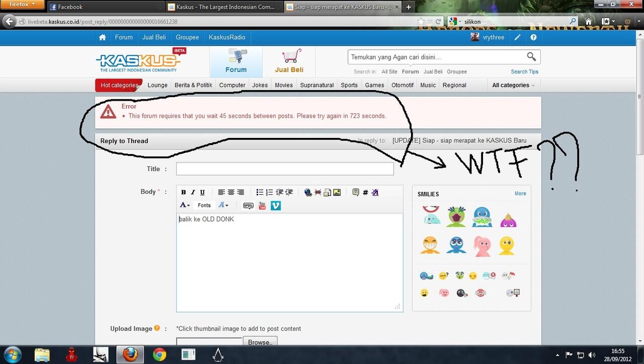This screenshot has width=644, height=364.
Task: Insert a numbered list
Action: (269, 192)
